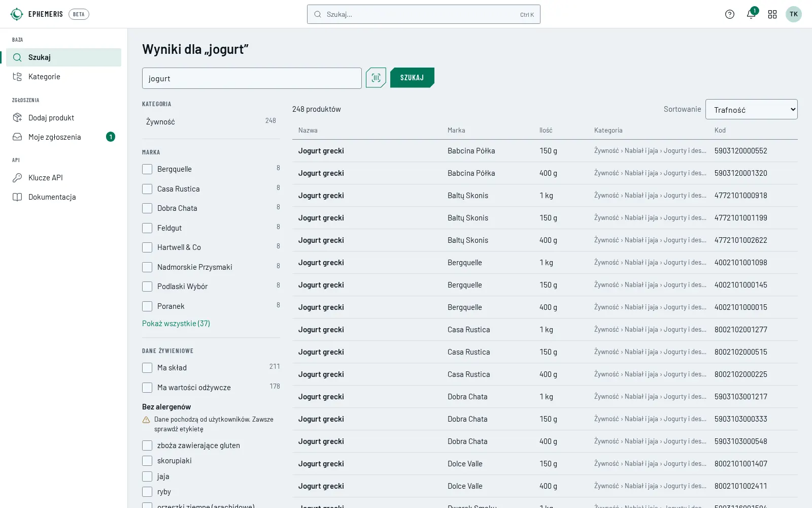Image resolution: width=812 pixels, height=508 pixels.
Task: Select product code 4772101000918
Action: (741, 196)
